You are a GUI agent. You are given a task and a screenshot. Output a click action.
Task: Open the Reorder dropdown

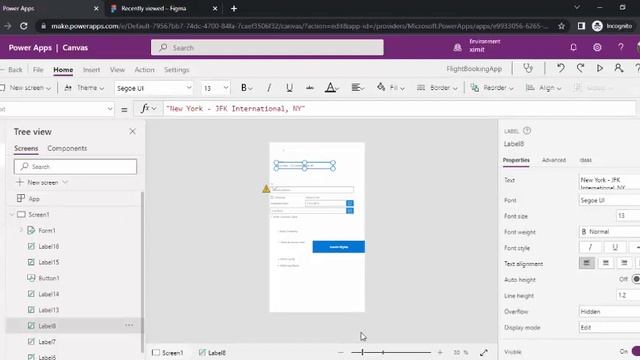(492, 88)
